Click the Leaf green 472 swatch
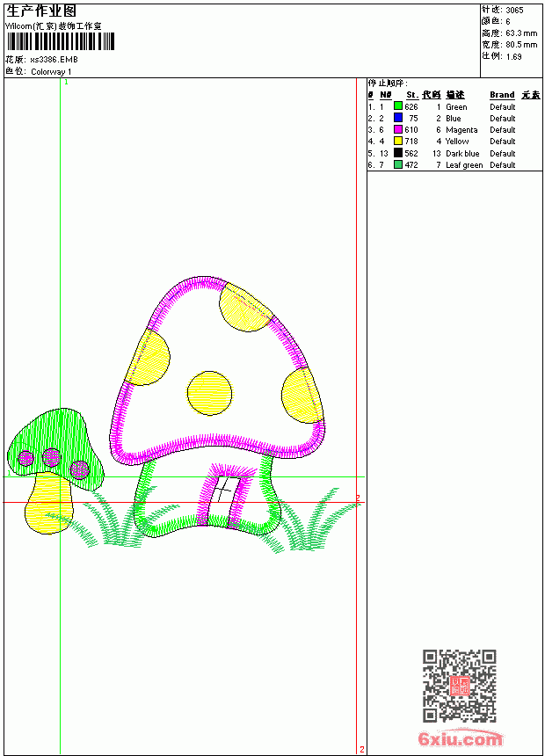This screenshot has width=545, height=756. tap(398, 164)
